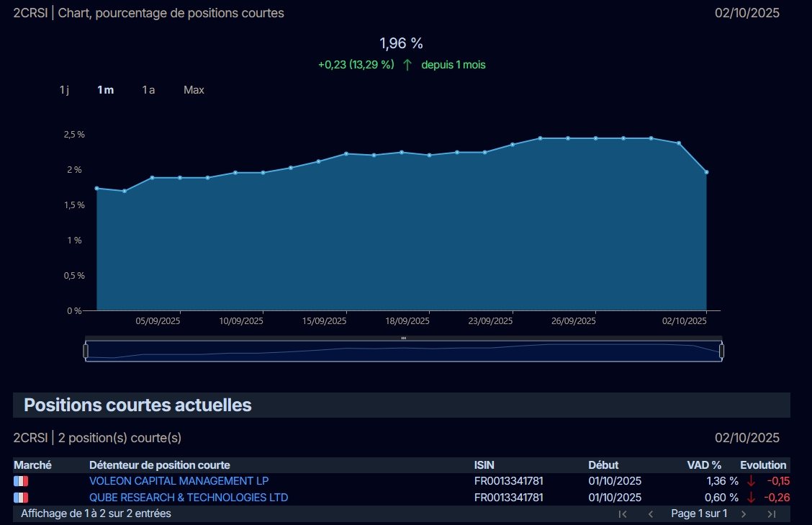The height and width of the screenshot is (525, 812).
Task: Click the left handle of the range slider
Action: pyautogui.click(x=86, y=351)
